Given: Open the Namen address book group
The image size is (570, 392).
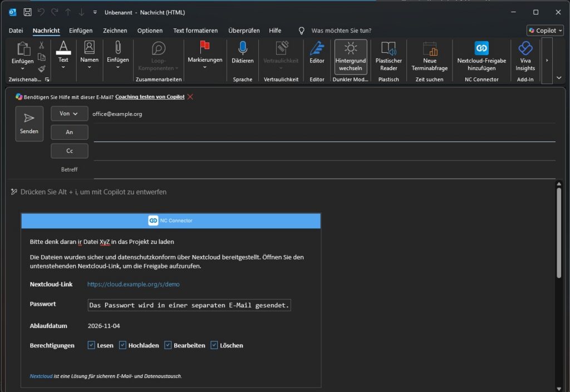Looking at the screenshot, I should point(90,55).
